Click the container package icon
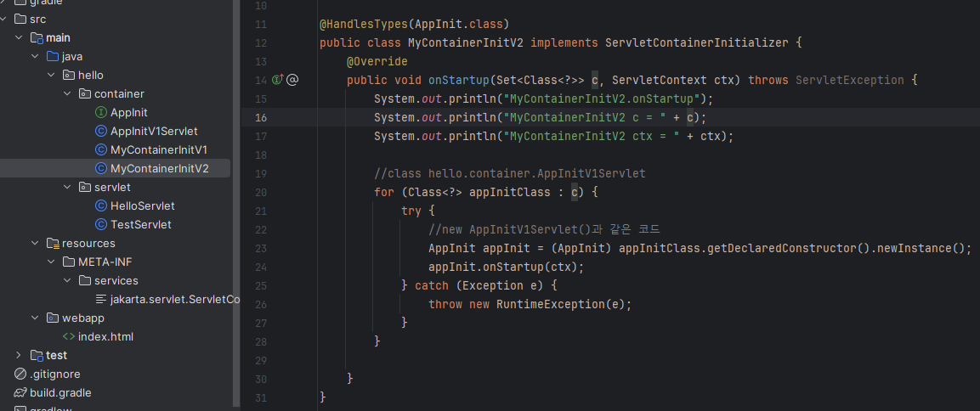The width and height of the screenshot is (980, 411). click(85, 93)
